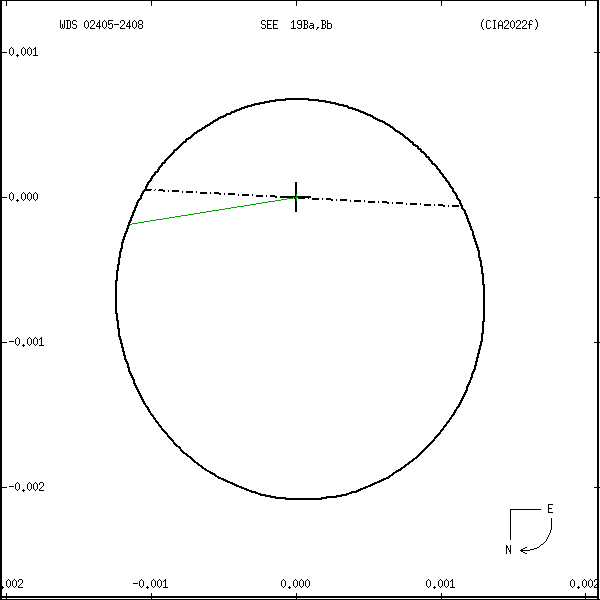Click the curved orbit direction arrow
Viewport: 600px width, 600px height.
click(x=536, y=536)
